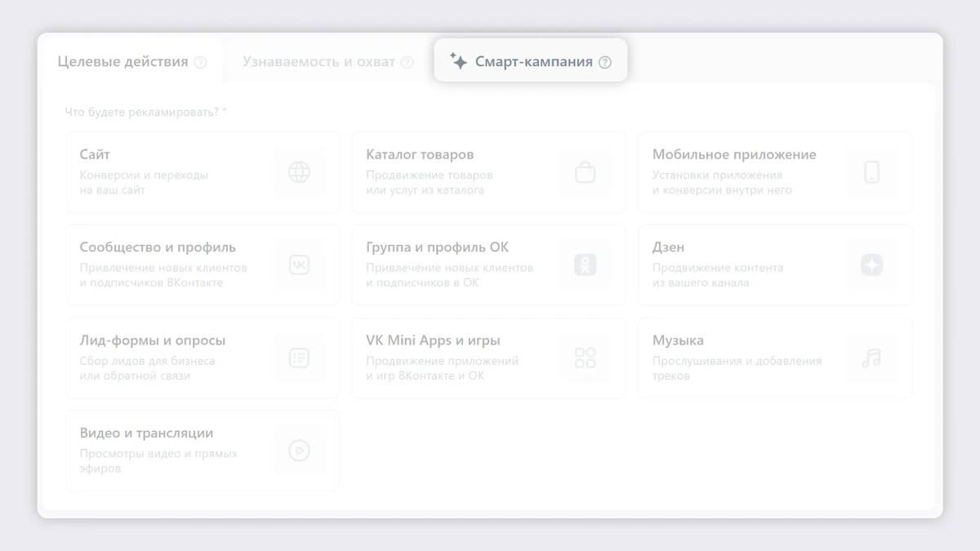The height and width of the screenshot is (551, 980).
Task: Choose the Музыка promotion option
Action: pyautogui.click(x=774, y=358)
